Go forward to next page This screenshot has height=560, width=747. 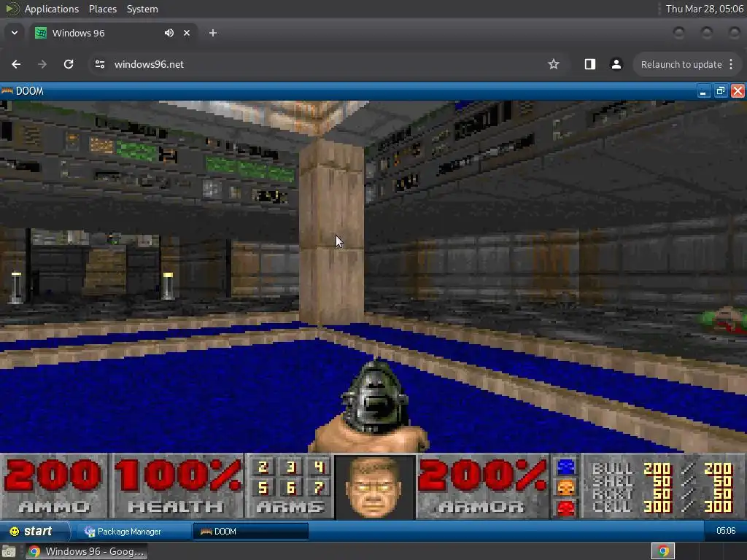tap(42, 64)
